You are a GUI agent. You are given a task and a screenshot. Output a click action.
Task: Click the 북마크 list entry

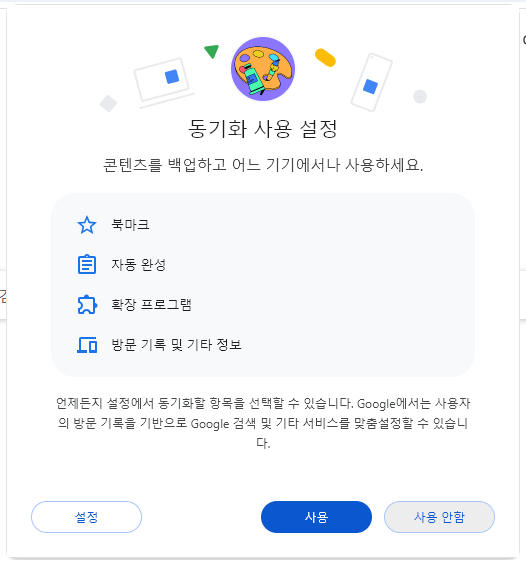pos(130,225)
